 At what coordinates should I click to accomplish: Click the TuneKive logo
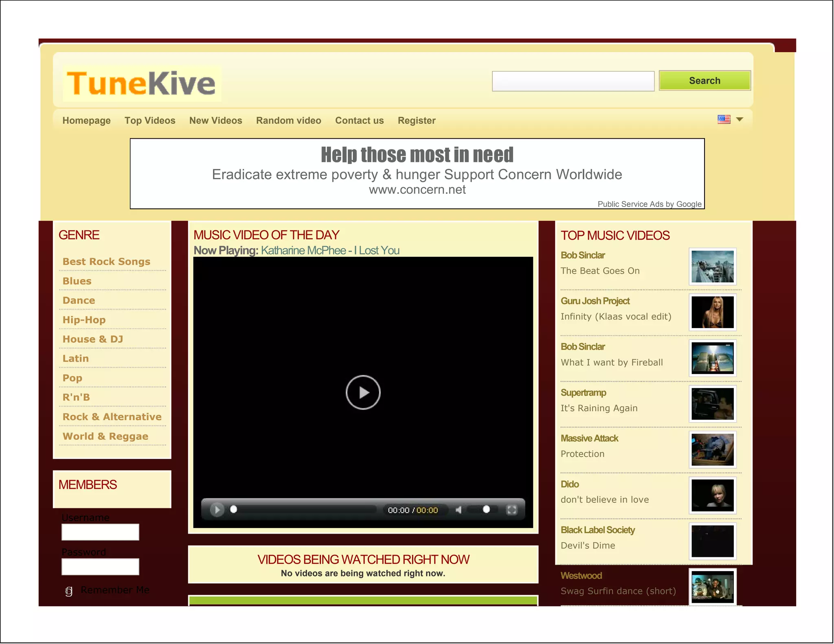click(x=141, y=83)
